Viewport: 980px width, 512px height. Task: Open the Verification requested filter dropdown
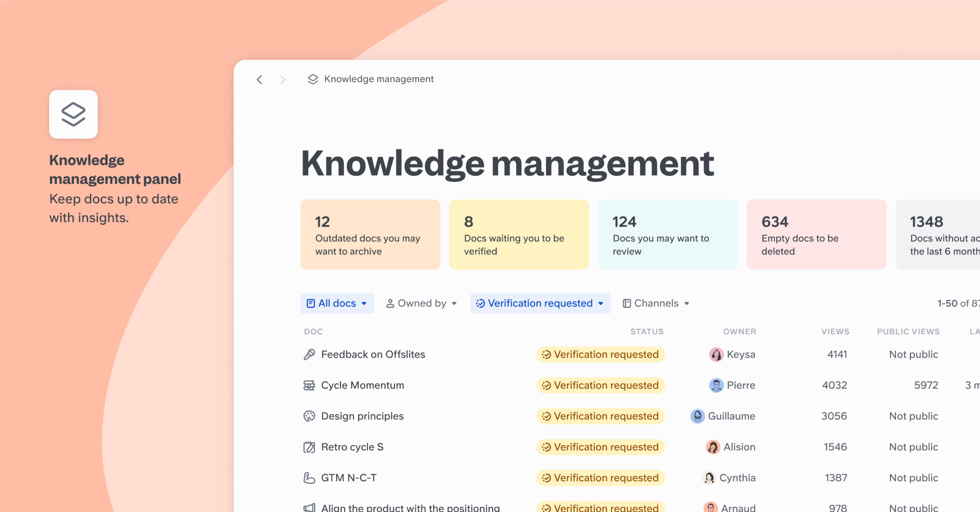[540, 303]
